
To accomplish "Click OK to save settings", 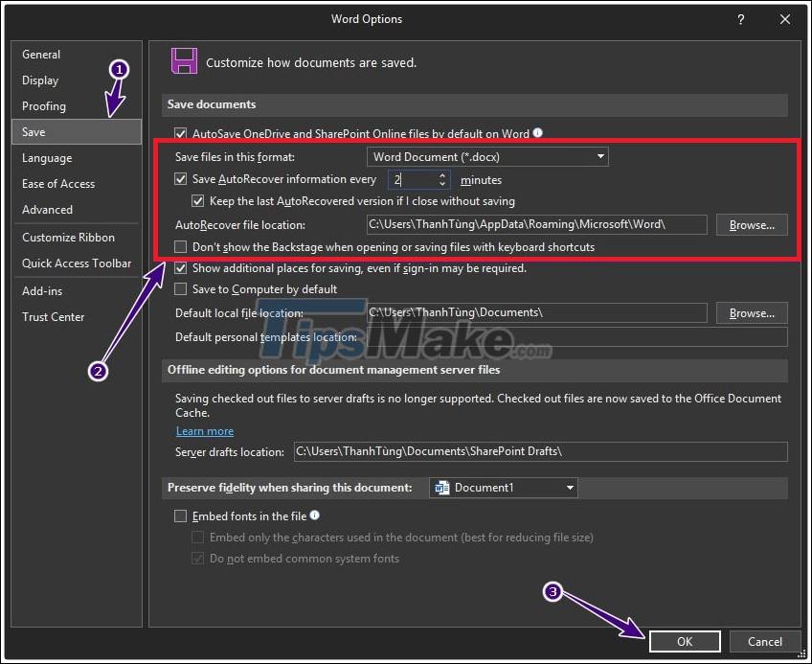I will tap(685, 641).
